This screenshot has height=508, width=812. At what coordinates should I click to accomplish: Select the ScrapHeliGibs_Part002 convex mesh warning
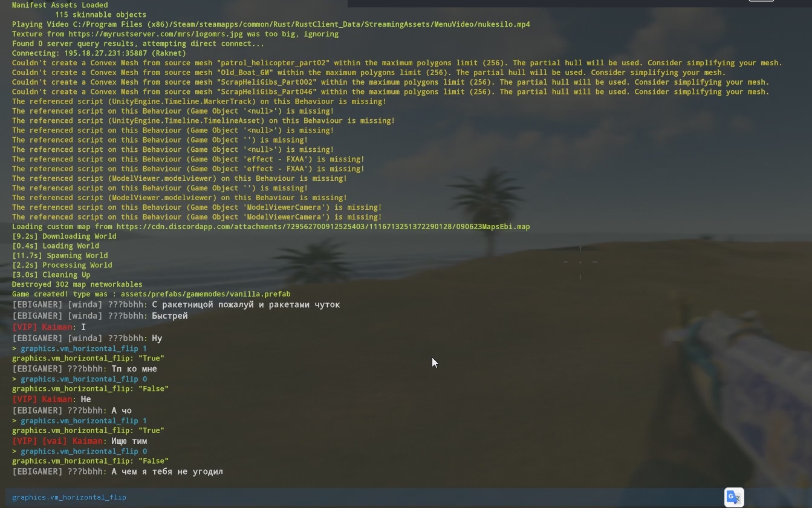391,82
